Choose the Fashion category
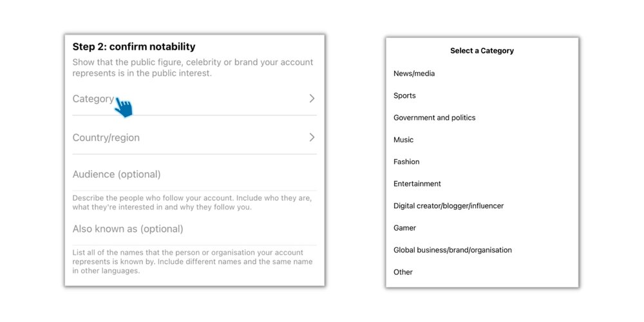 (x=406, y=162)
